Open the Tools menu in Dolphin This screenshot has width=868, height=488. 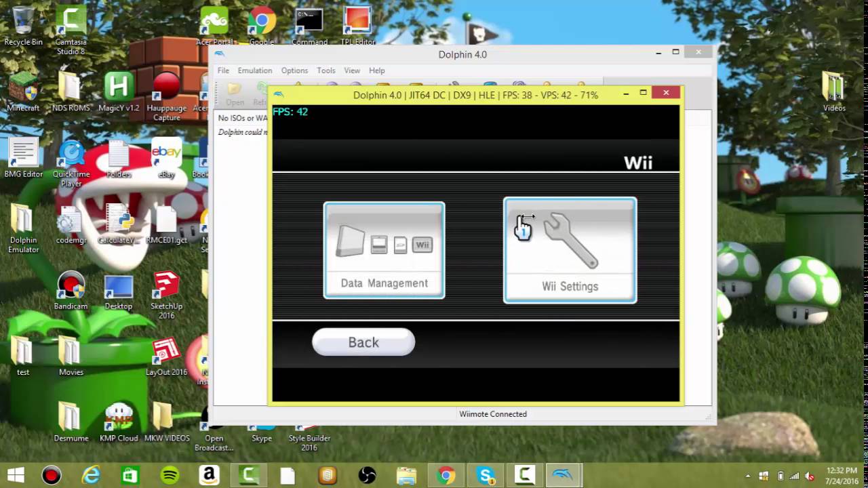tap(326, 70)
